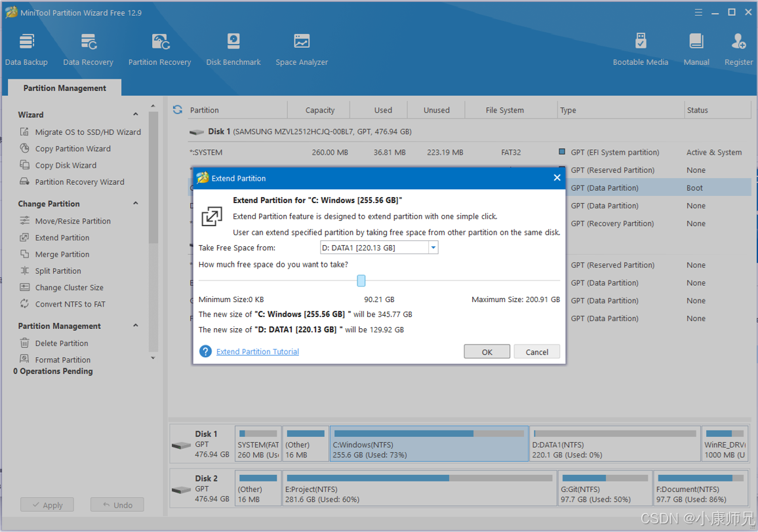
Task: Open the Data Recovery tool
Action: click(x=88, y=50)
